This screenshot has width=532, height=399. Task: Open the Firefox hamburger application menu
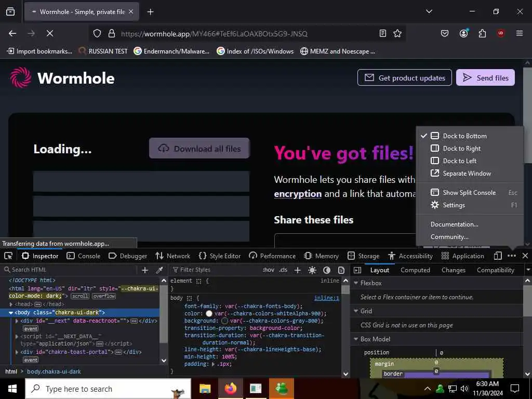pos(520,33)
